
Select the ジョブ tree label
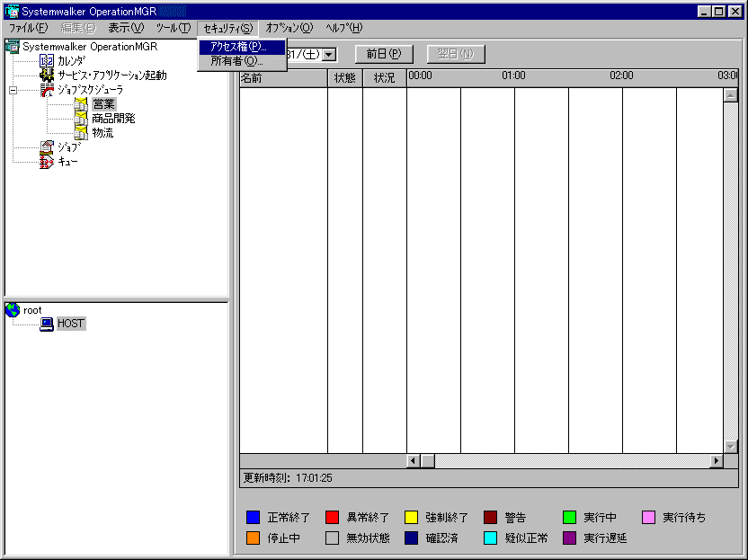(x=69, y=147)
